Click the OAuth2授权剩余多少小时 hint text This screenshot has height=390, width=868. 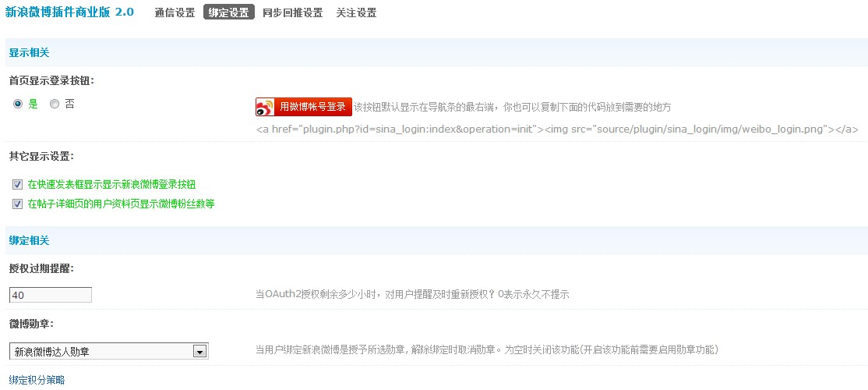click(x=412, y=295)
